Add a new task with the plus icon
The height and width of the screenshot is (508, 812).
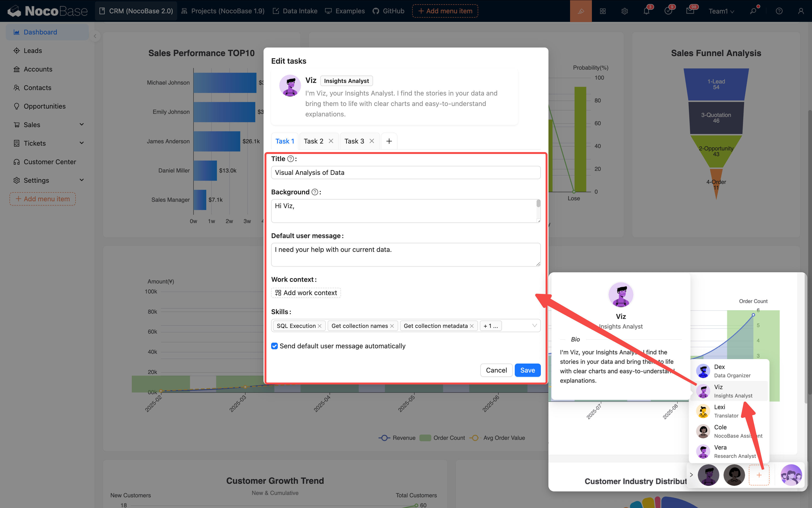pyautogui.click(x=389, y=141)
